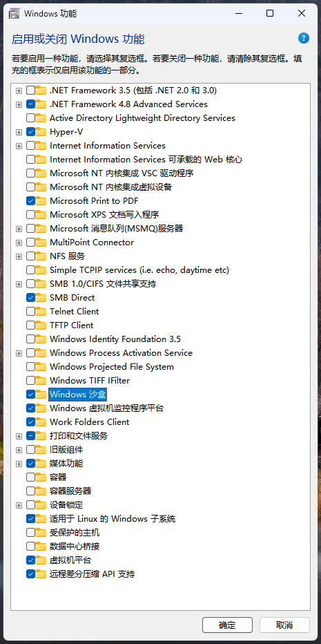Disable the Windows 沙盒 checkbox
This screenshot has height=644, width=321.
coord(30,395)
